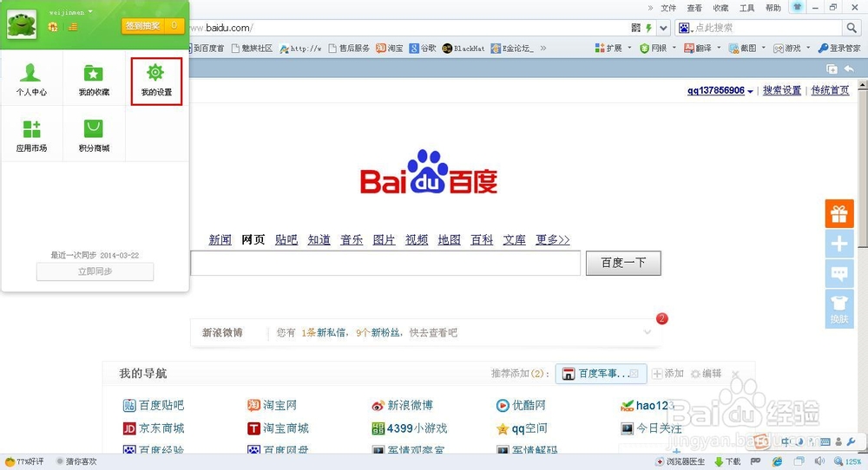Click the skin shirt icon in title bar
The width and height of the screenshot is (868, 470).
coord(797,7)
